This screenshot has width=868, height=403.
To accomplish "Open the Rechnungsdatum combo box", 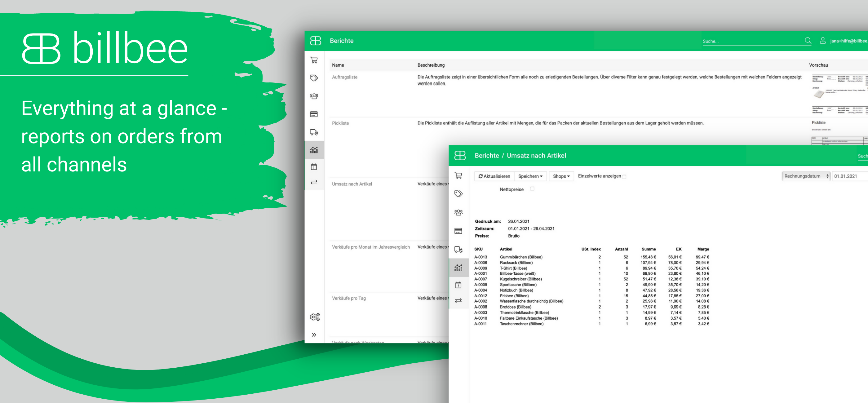I will 806,176.
